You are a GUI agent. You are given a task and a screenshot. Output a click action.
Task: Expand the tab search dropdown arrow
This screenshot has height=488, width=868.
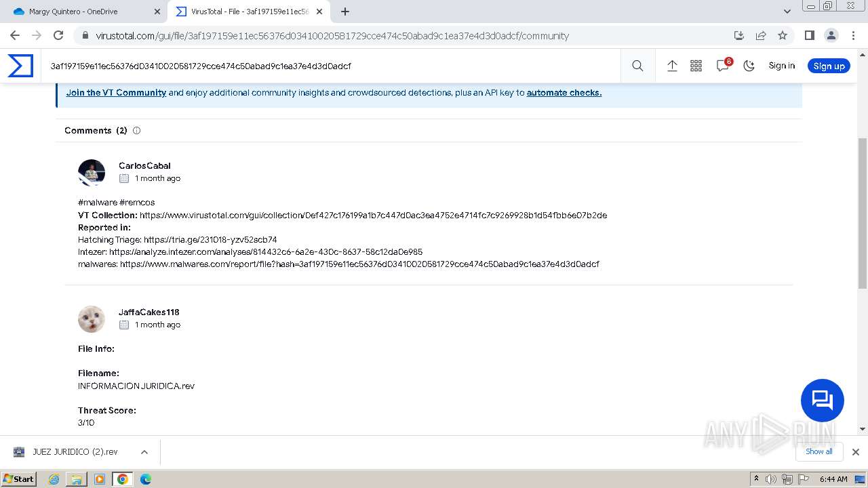pyautogui.click(x=787, y=12)
